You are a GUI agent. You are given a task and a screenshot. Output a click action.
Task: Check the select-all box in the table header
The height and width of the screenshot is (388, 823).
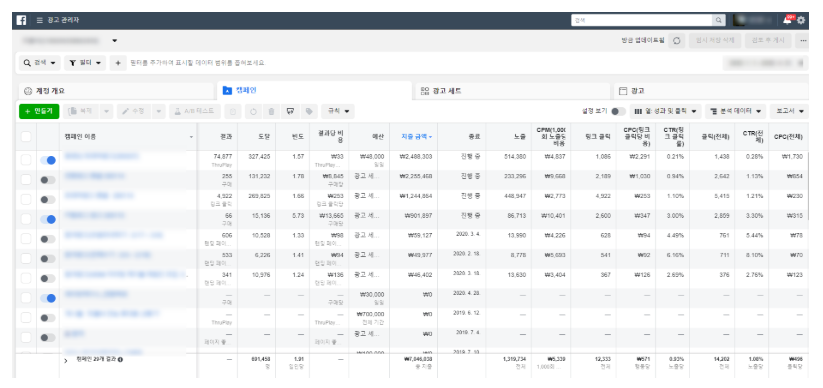point(26,137)
